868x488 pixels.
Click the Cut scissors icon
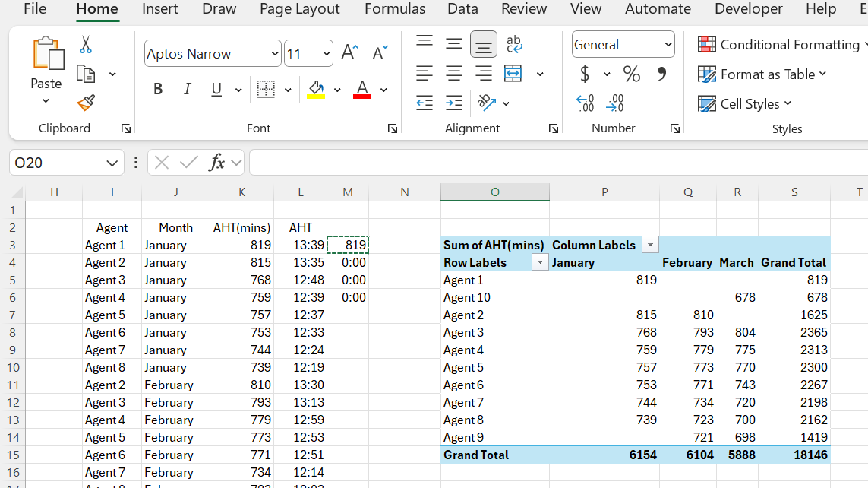pos(85,45)
